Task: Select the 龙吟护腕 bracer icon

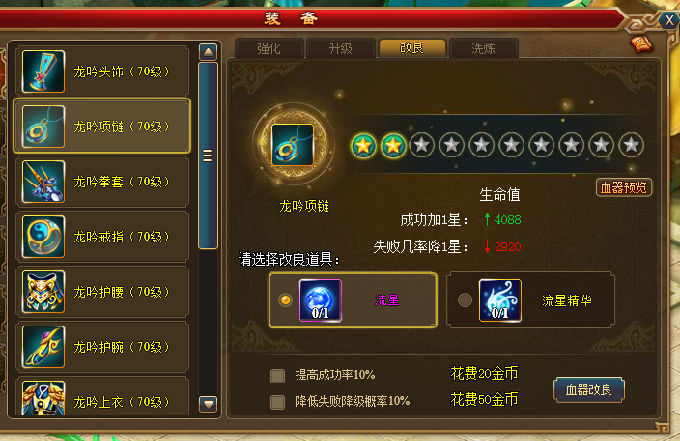Action: 43,346
